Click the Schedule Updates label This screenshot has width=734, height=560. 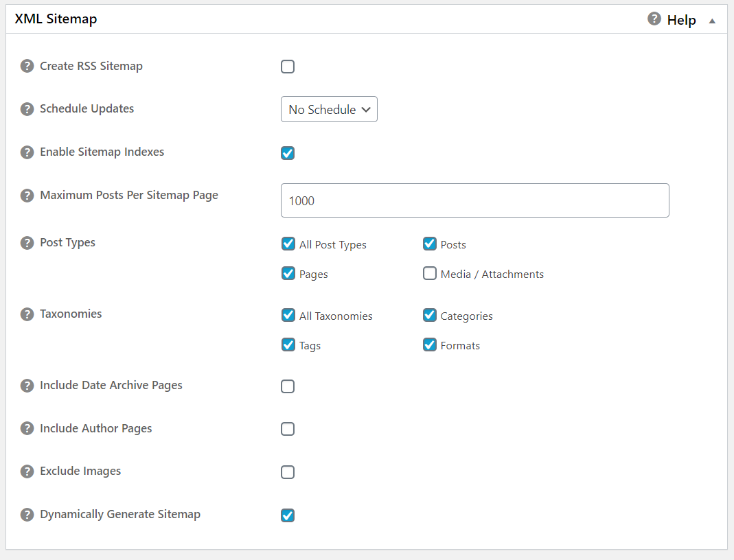coord(87,108)
